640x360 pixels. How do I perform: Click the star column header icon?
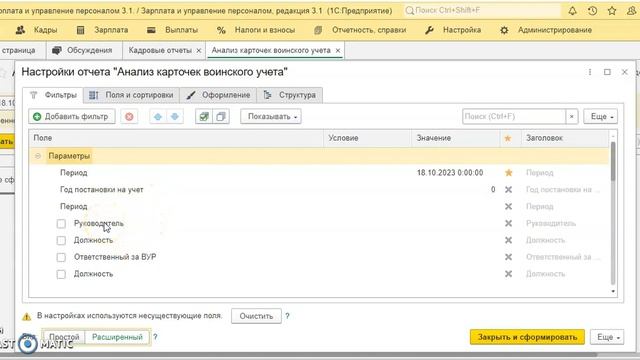coord(508,138)
